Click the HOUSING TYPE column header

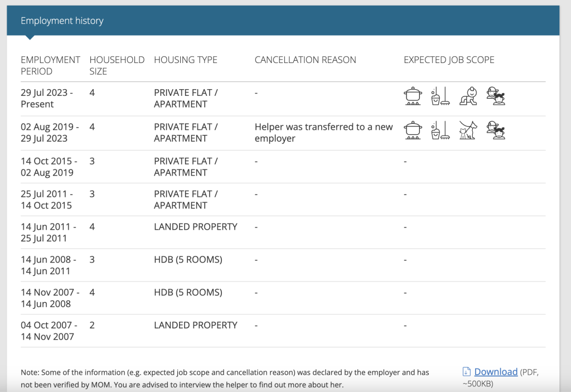pyautogui.click(x=185, y=60)
